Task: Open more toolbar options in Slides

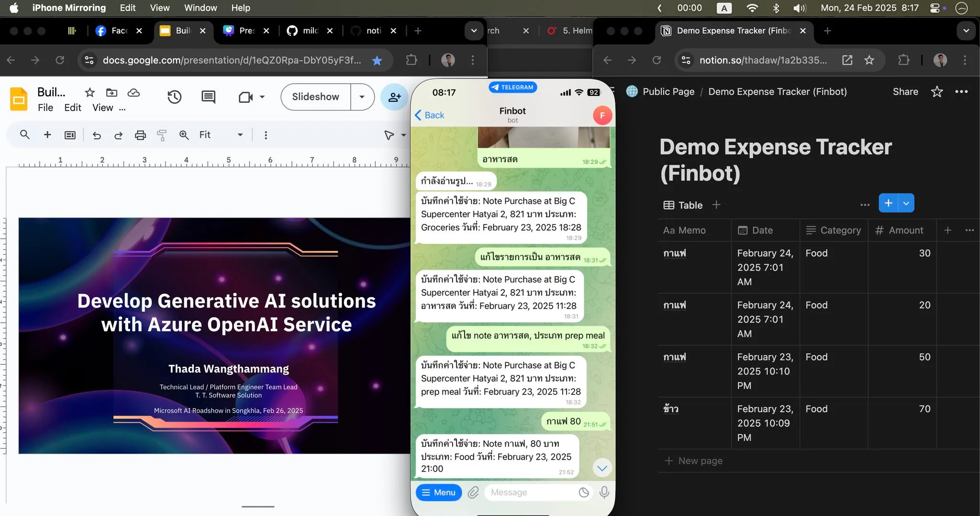Action: tap(266, 135)
